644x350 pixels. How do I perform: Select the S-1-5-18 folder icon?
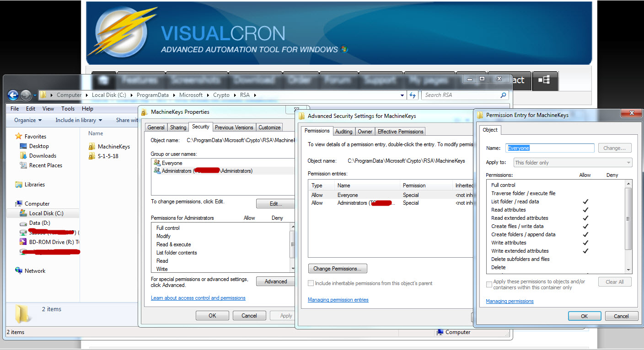coord(92,156)
